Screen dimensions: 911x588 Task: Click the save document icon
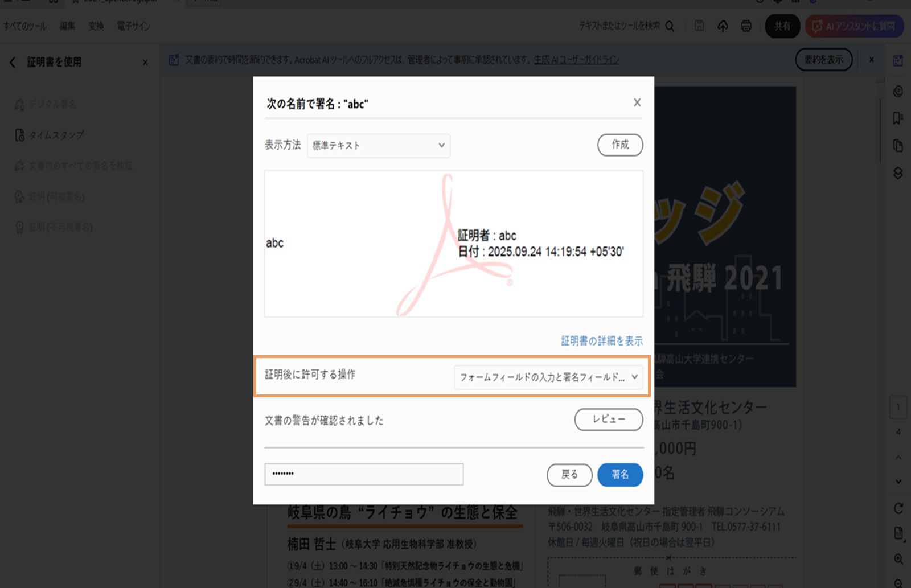[x=699, y=26]
